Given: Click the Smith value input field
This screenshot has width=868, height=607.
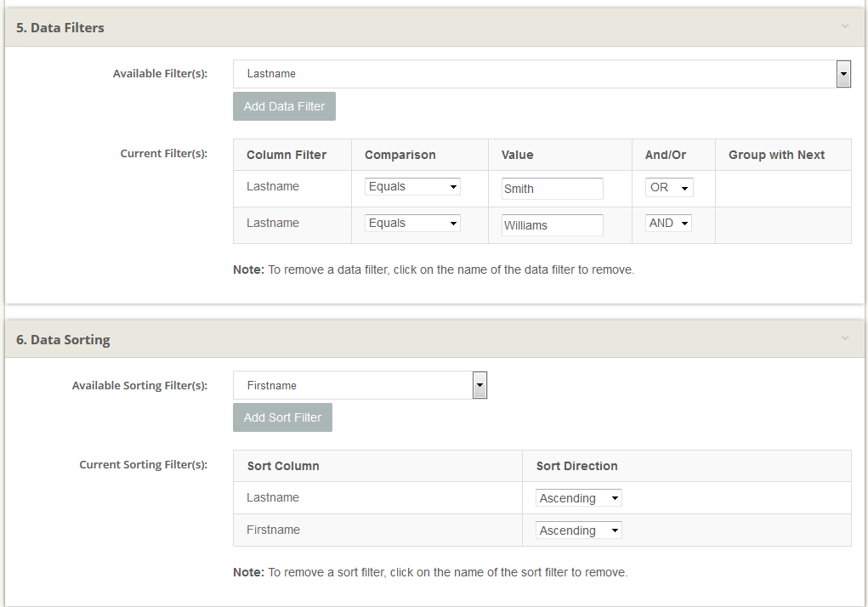Looking at the screenshot, I should (x=552, y=189).
